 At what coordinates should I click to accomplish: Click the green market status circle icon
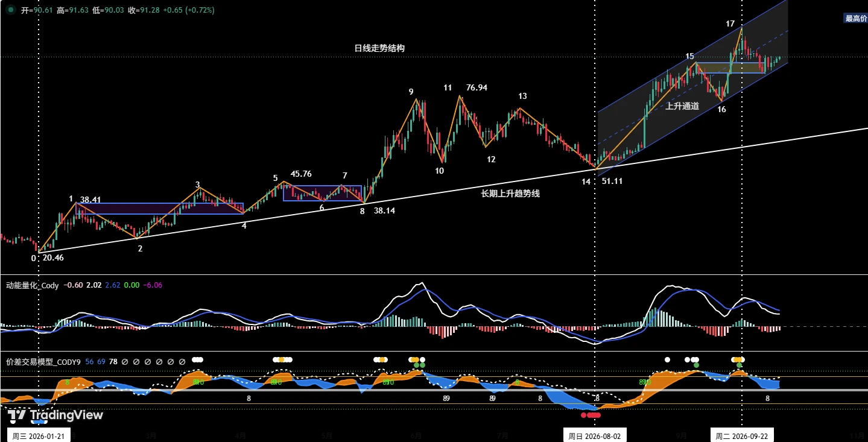click(10, 10)
